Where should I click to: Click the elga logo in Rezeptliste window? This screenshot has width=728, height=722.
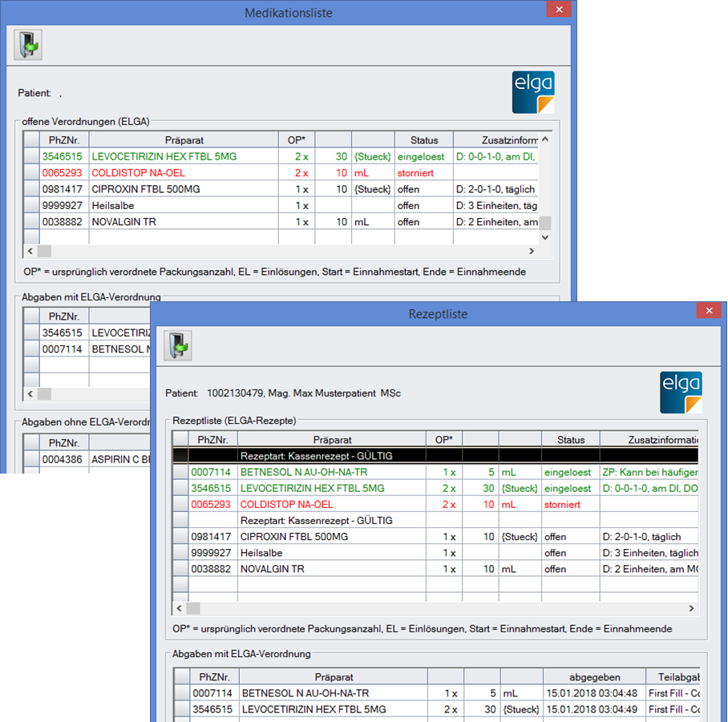coord(681,393)
